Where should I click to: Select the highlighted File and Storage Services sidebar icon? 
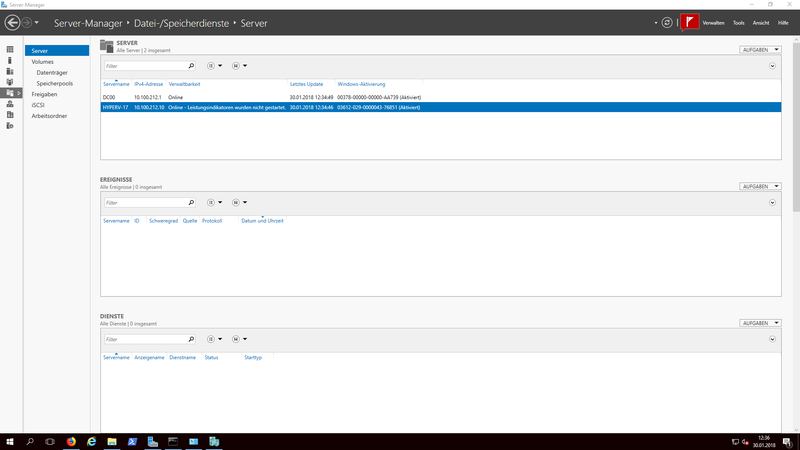pyautogui.click(x=11, y=93)
